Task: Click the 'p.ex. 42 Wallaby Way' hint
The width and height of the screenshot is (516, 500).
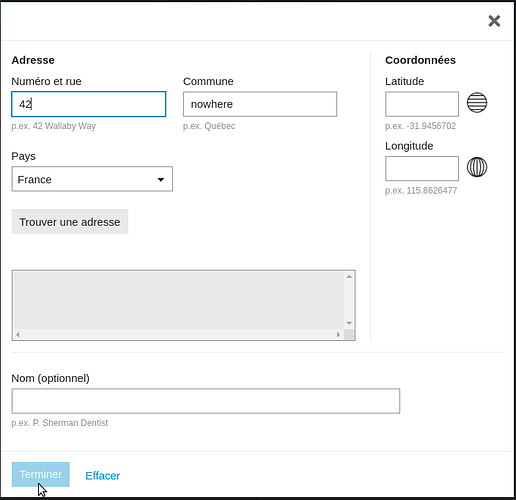Action: coord(54,126)
